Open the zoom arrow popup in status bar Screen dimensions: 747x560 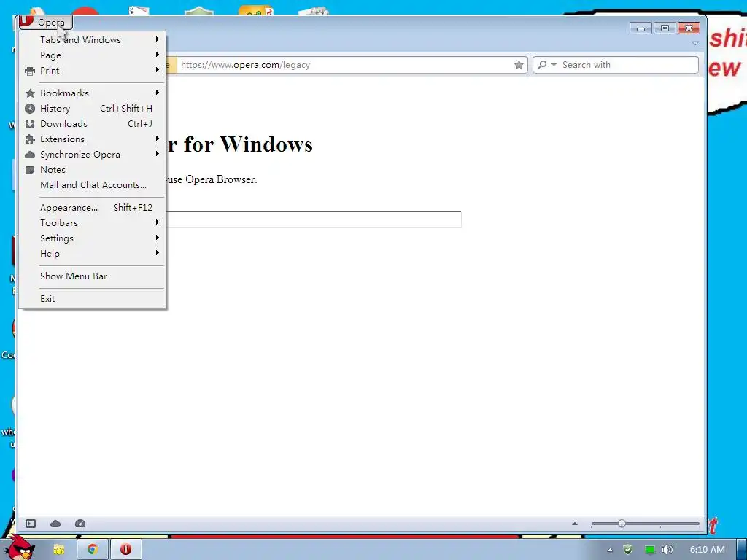click(575, 524)
